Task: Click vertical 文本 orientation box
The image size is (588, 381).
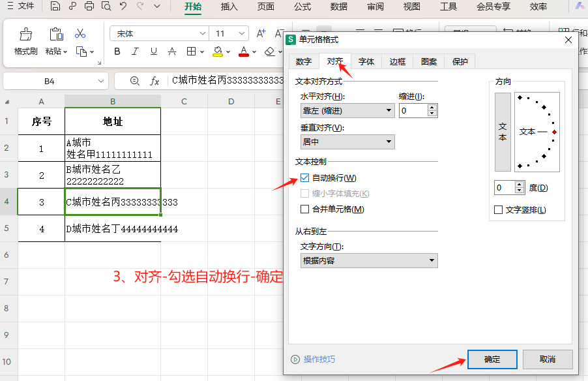Action: [x=503, y=132]
